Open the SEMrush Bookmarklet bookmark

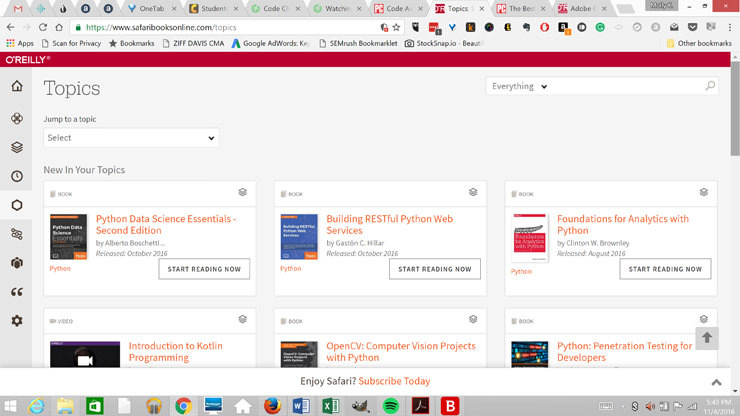point(358,43)
